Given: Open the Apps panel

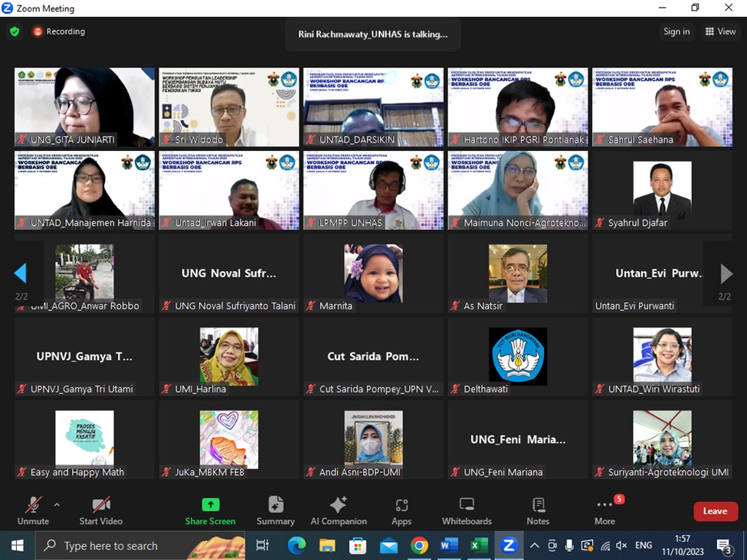Looking at the screenshot, I should 401,511.
